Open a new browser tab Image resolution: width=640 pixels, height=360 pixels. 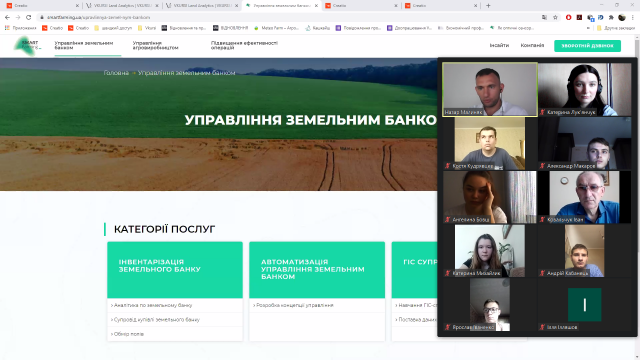pos(488,6)
